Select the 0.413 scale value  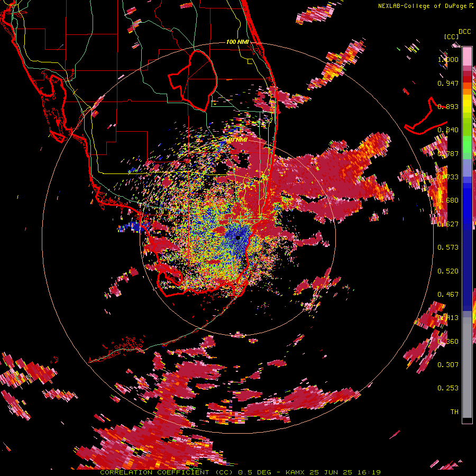[448, 318]
